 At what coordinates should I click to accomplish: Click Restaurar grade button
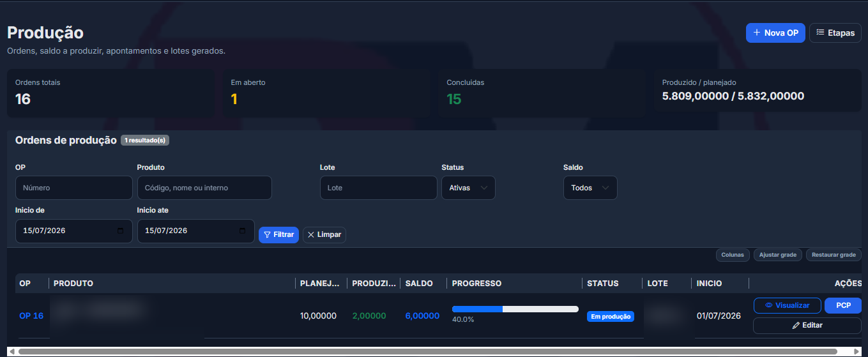(x=834, y=255)
